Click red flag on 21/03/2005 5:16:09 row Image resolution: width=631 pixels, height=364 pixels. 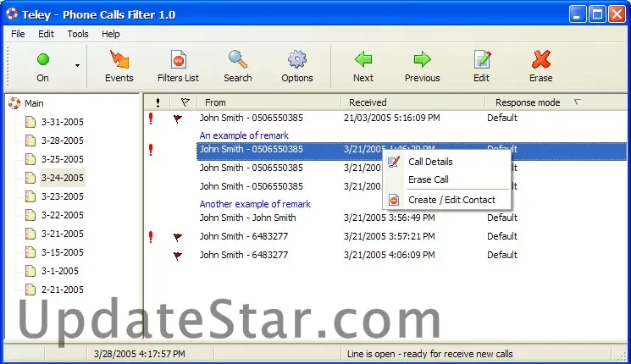(178, 119)
